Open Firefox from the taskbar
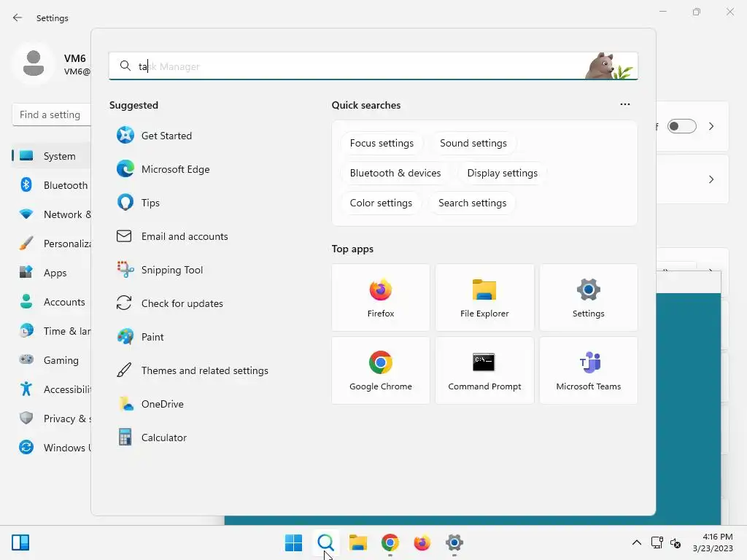This screenshot has width=747, height=560. [422, 542]
